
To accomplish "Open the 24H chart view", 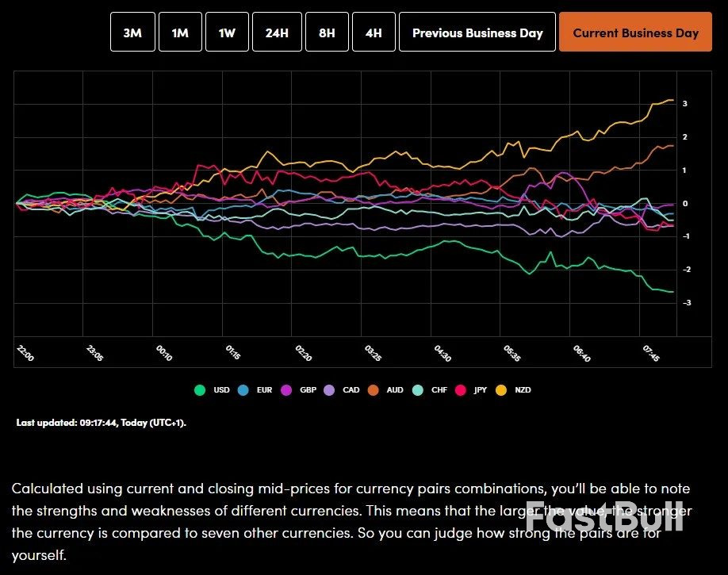I will coord(276,32).
